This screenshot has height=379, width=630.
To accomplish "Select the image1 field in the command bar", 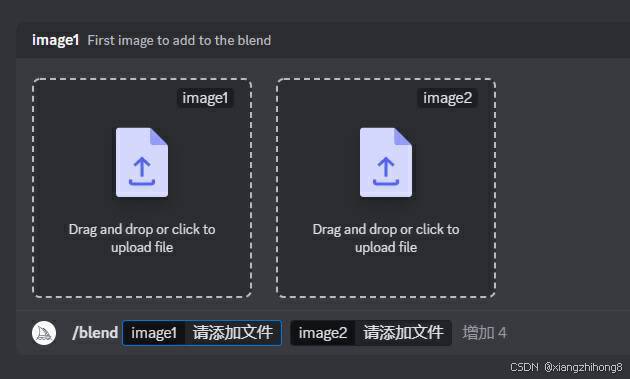I will tap(202, 333).
